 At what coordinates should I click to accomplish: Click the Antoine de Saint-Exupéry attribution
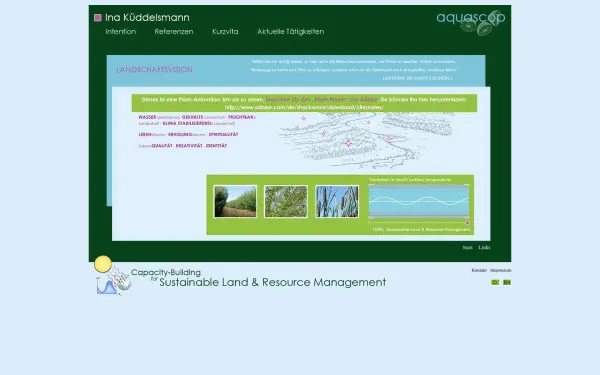417,78
